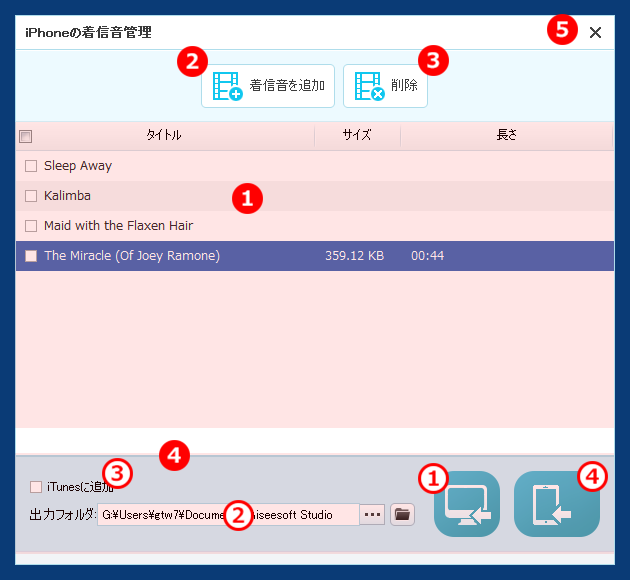The image size is (630, 580).
Task: Click the 出力フォルダ path field
Action: coord(228,515)
